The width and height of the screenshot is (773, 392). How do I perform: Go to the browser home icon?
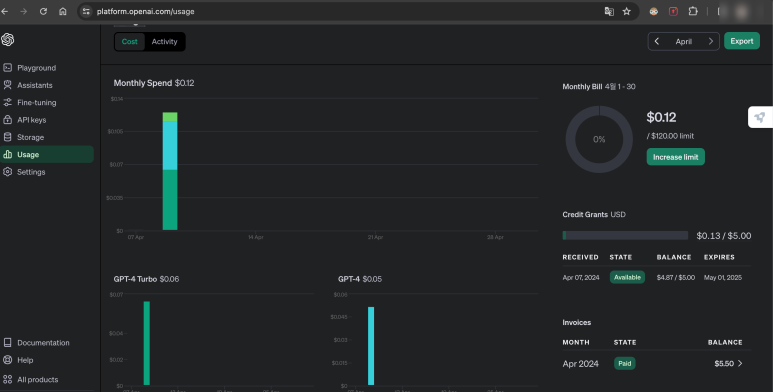(x=63, y=11)
